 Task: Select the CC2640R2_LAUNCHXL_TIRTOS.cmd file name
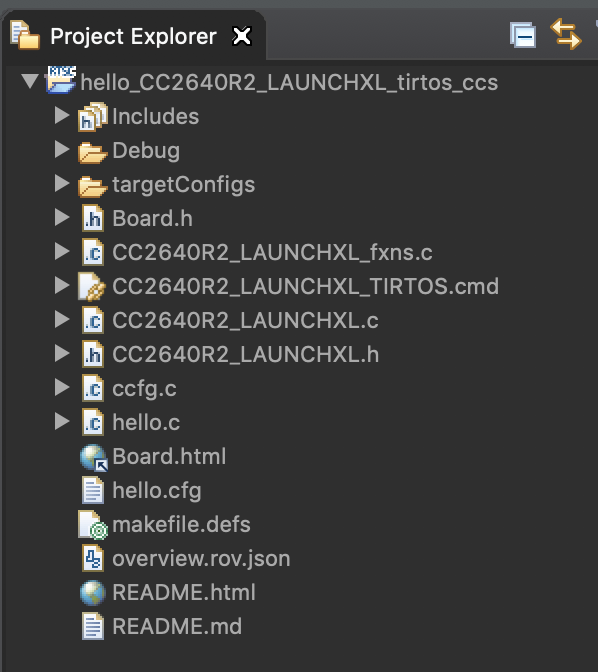click(x=306, y=286)
